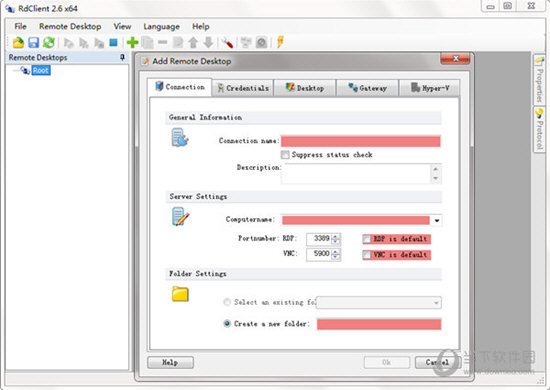Enable Suppress status check checkbox
This screenshot has height=390, width=550.
[x=285, y=155]
